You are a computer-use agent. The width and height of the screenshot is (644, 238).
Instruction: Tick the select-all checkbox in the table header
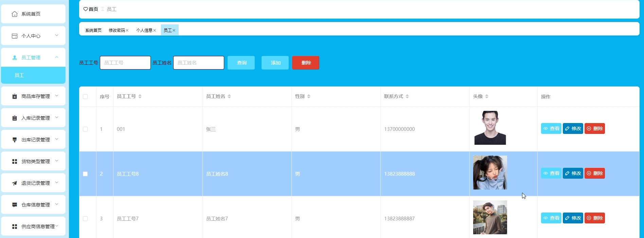coord(85,97)
